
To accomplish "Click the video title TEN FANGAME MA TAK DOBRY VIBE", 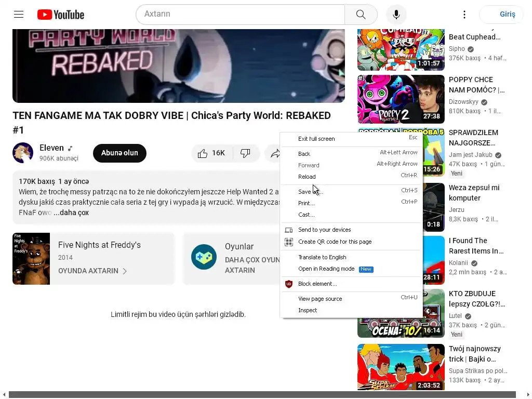I will point(171,123).
